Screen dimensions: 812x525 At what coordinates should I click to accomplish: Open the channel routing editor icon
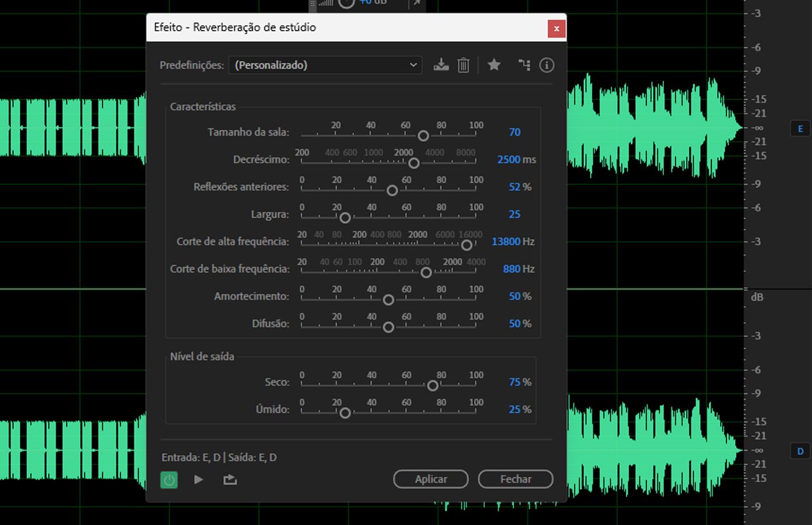coord(523,64)
